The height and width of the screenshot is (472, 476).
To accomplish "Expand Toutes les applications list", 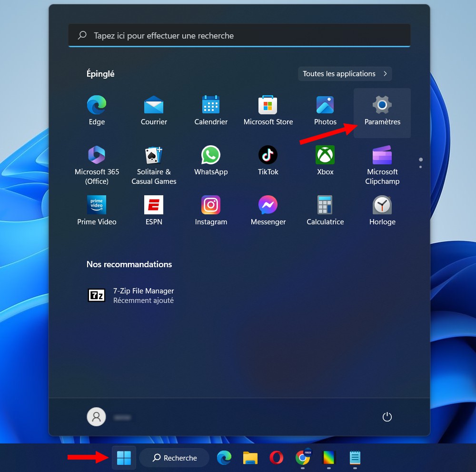I will (x=345, y=74).
